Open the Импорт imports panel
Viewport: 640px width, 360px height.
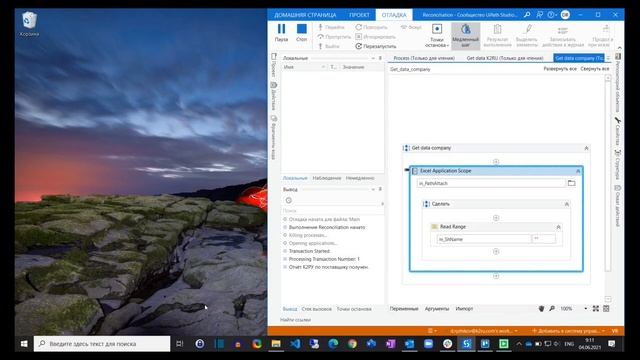464,309
